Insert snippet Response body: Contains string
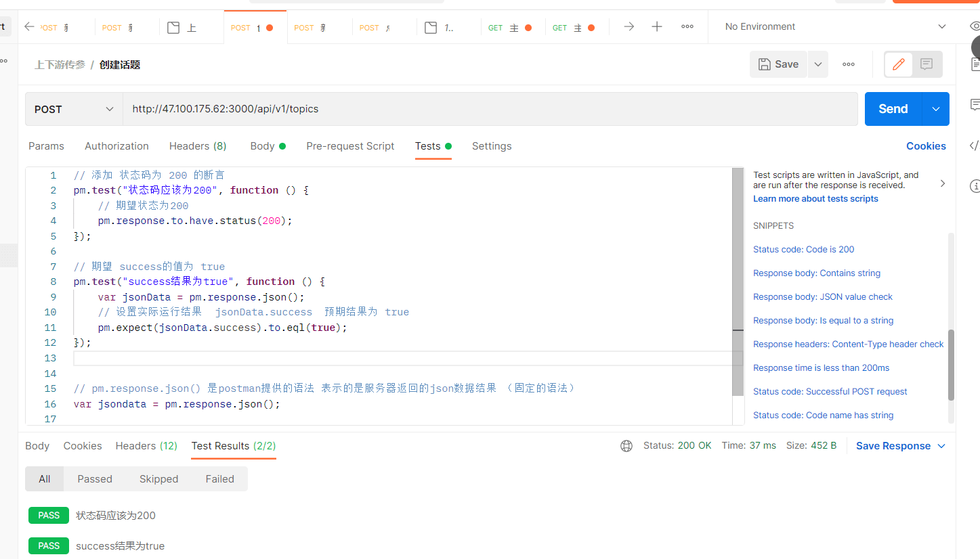 (x=817, y=273)
